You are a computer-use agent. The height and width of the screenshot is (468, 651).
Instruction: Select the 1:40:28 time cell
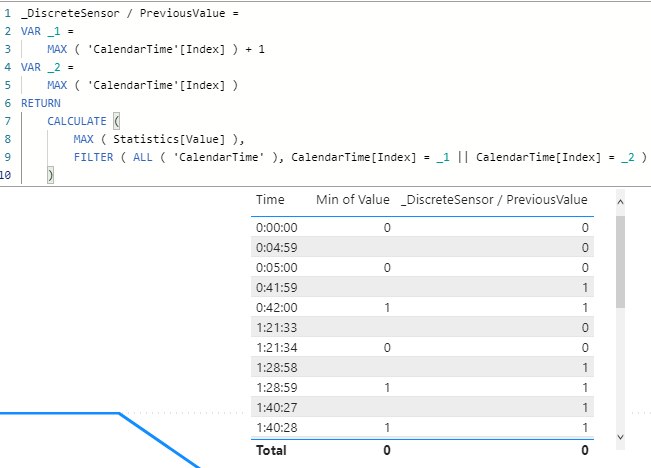point(277,427)
